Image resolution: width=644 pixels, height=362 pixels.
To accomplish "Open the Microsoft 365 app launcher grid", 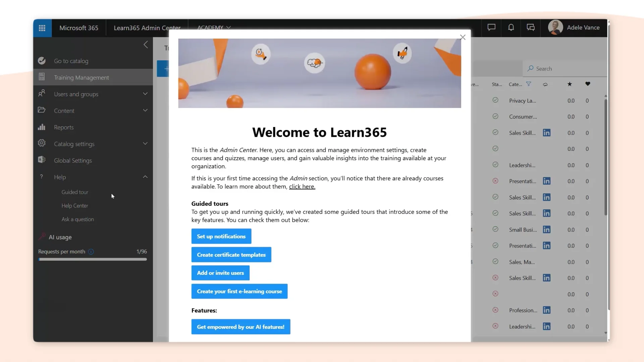I will point(42,28).
